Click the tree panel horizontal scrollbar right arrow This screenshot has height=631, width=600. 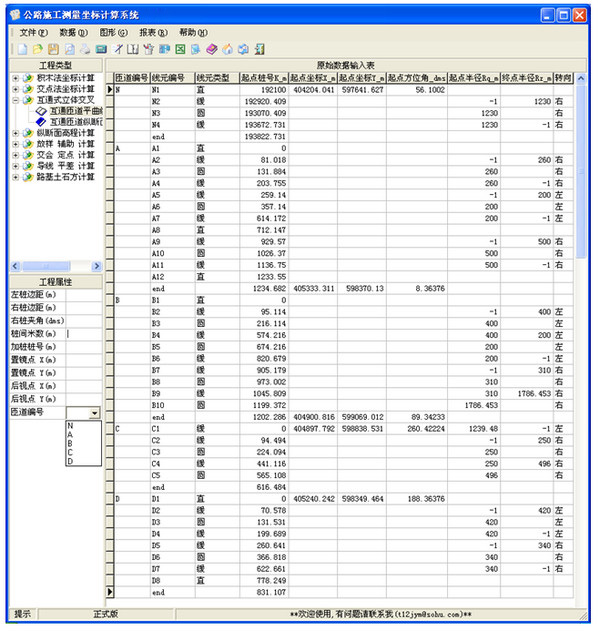97,266
